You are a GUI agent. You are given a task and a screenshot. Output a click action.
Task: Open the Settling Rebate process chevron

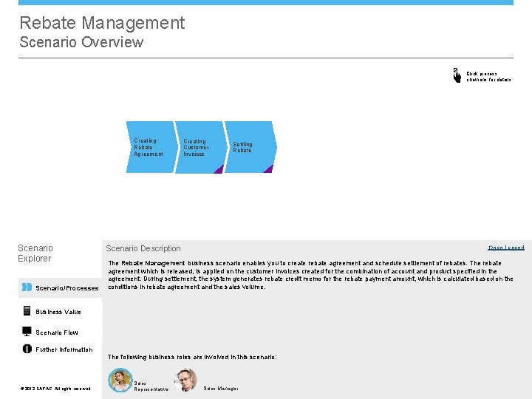coord(250,147)
